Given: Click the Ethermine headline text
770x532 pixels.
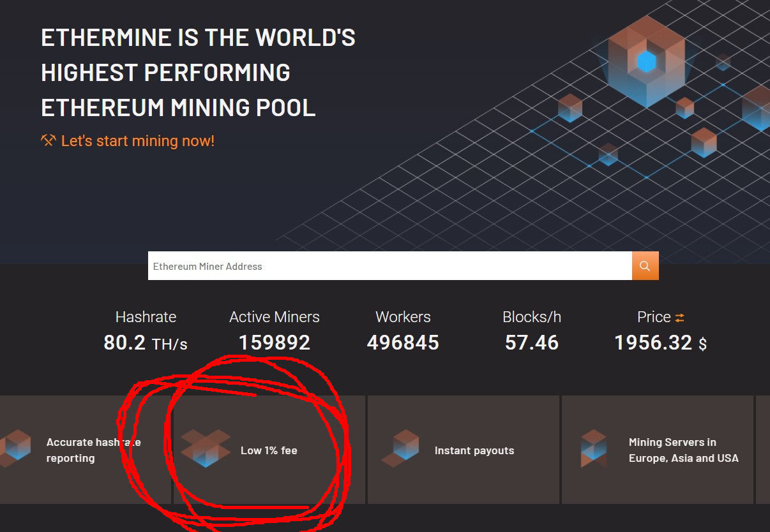Looking at the screenshot, I should (x=198, y=73).
